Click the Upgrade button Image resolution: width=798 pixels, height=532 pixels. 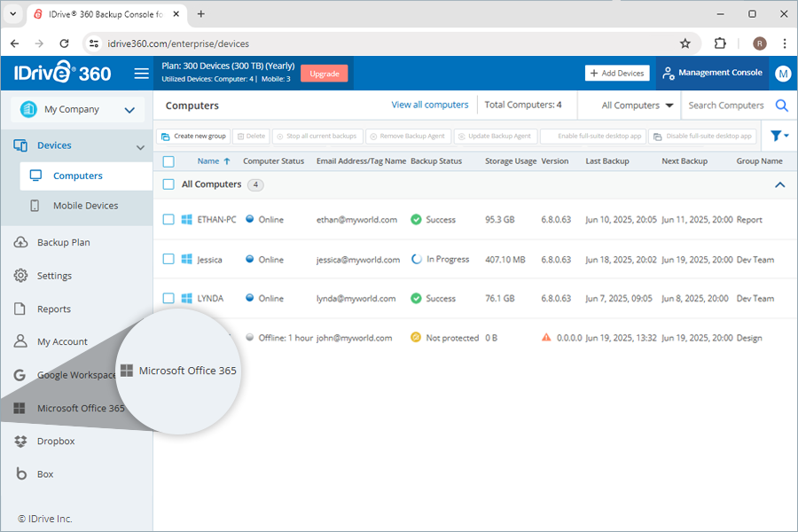click(324, 74)
